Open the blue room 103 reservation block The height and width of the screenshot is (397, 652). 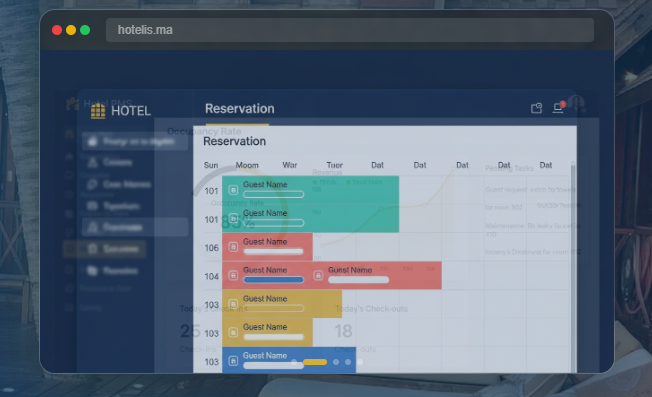point(289,360)
